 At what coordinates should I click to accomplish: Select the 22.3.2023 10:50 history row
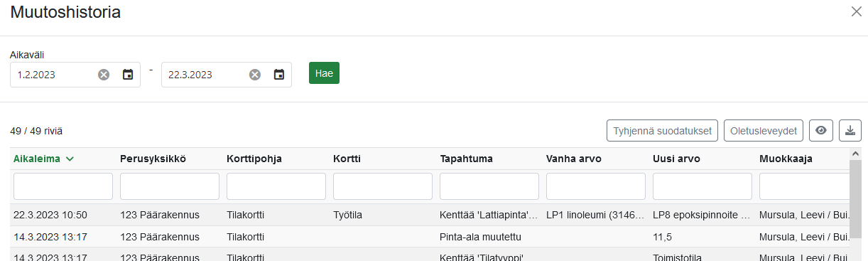pyautogui.click(x=430, y=215)
